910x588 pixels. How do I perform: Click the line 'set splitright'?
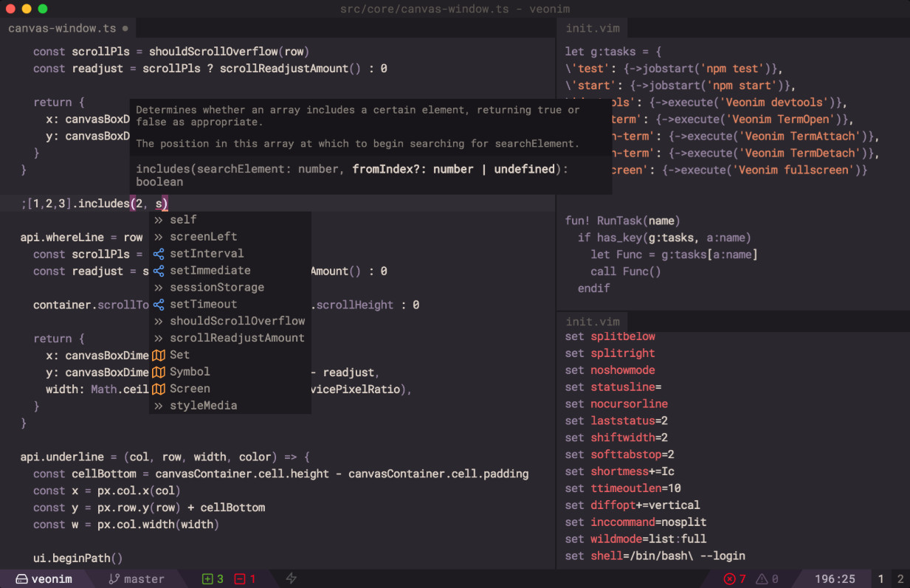tap(610, 353)
